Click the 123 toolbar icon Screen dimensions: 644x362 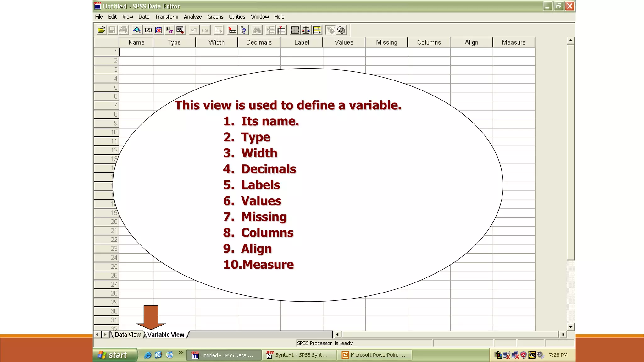148,30
